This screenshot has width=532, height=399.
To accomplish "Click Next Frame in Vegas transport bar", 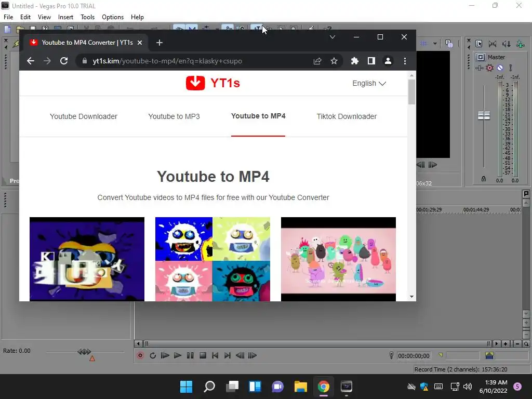I will (x=252, y=355).
